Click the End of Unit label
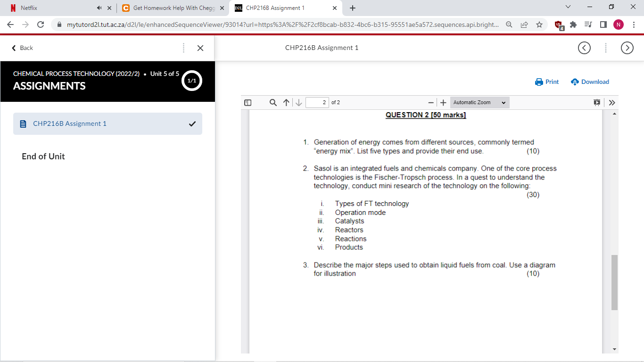This screenshot has width=644, height=362. tap(43, 156)
